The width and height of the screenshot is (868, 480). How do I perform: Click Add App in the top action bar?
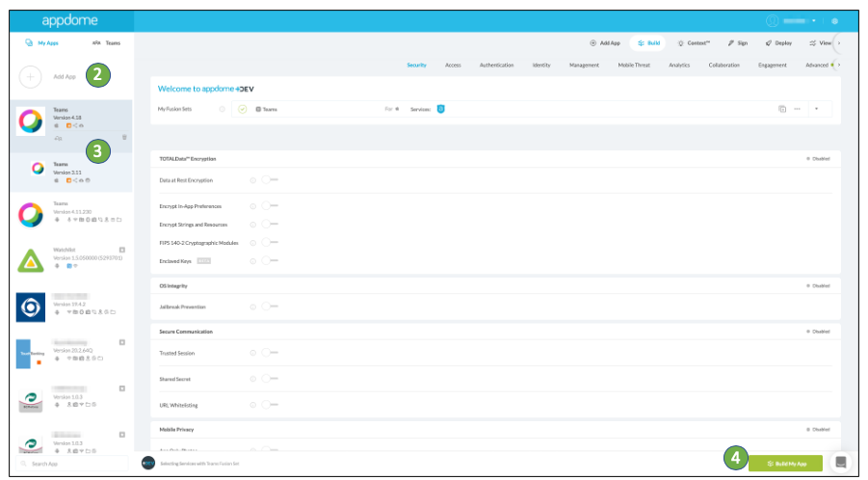pos(604,43)
